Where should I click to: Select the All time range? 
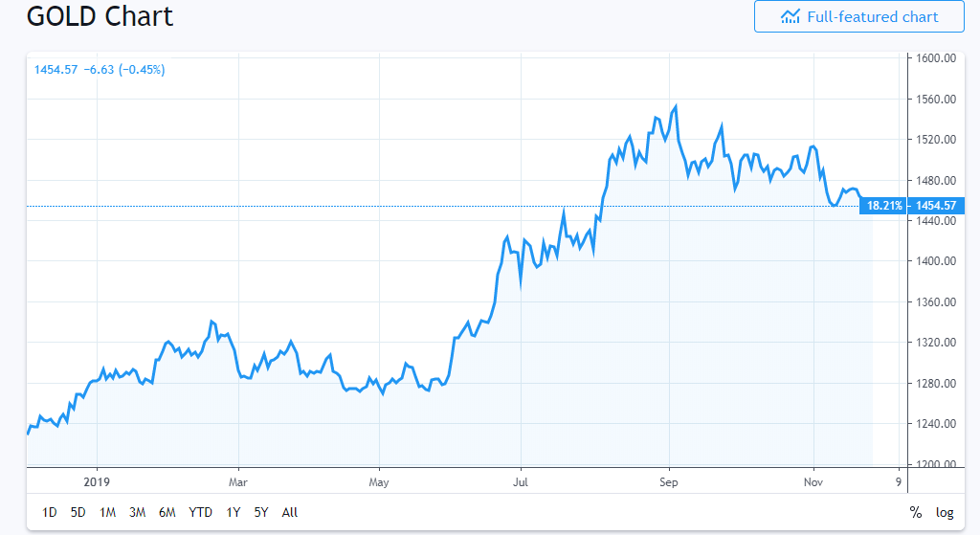[x=290, y=512]
